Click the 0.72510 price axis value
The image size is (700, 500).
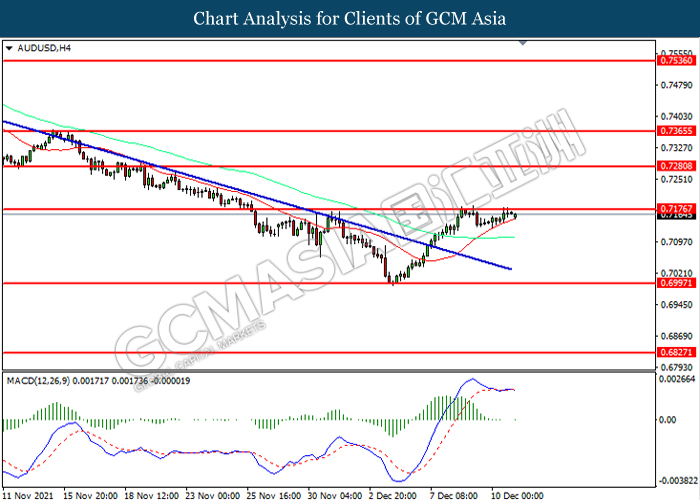tap(677, 179)
